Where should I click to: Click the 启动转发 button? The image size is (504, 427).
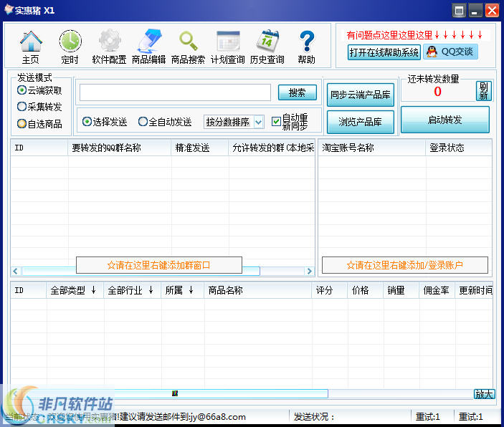pos(445,120)
